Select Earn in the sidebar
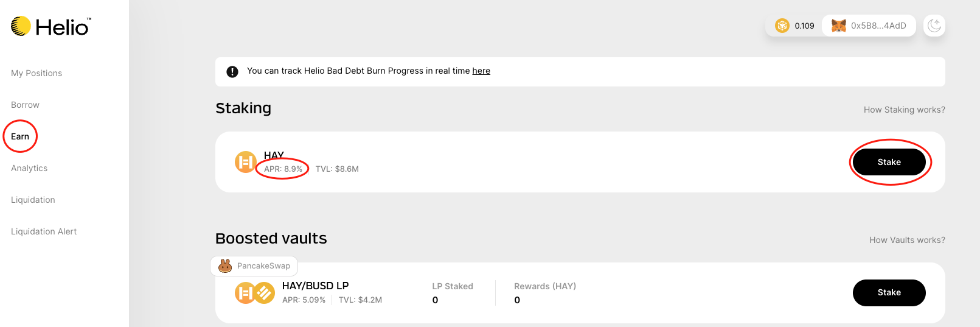This screenshot has width=980, height=327. point(20,136)
